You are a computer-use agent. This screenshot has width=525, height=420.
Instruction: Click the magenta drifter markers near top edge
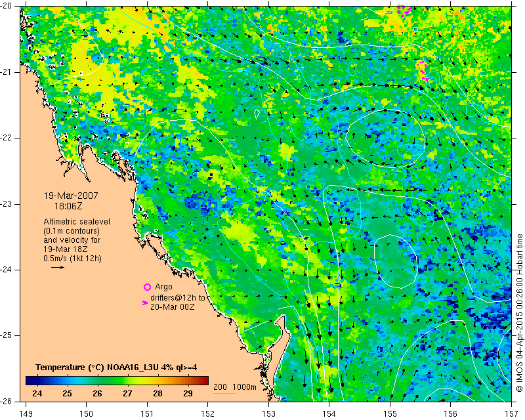[404, 10]
